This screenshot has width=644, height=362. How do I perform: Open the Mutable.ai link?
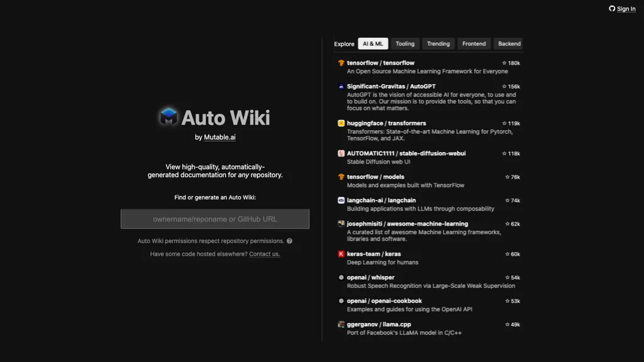click(x=220, y=136)
